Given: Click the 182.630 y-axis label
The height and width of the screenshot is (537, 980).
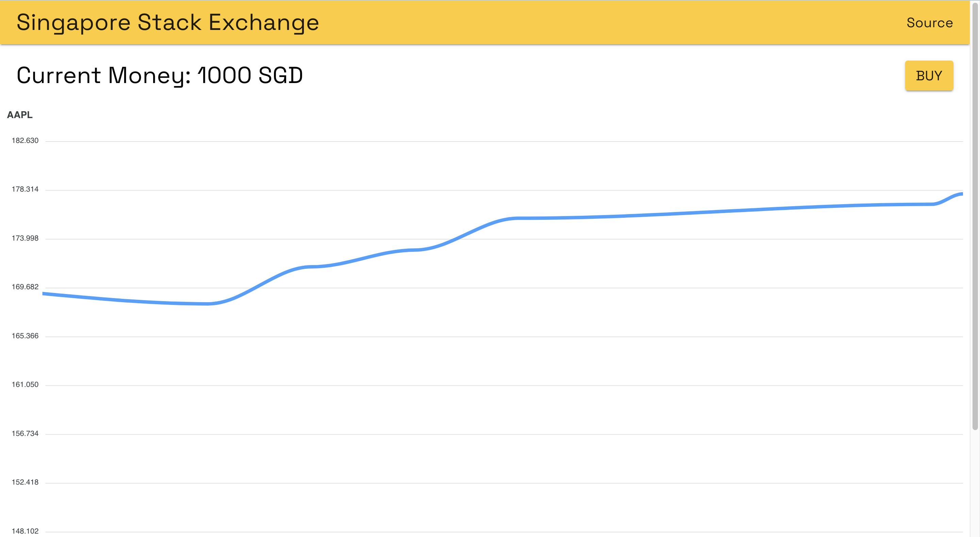Looking at the screenshot, I should pyautogui.click(x=25, y=141).
